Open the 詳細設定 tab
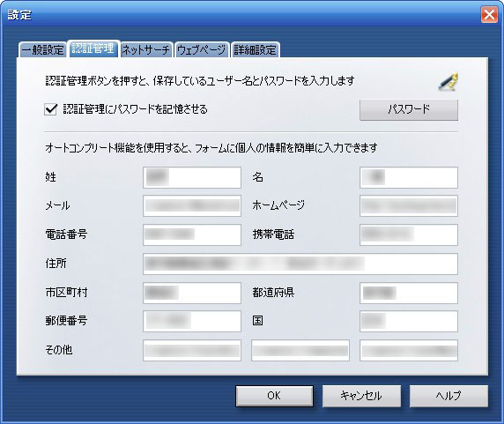The width and height of the screenshot is (504, 424). [255, 50]
